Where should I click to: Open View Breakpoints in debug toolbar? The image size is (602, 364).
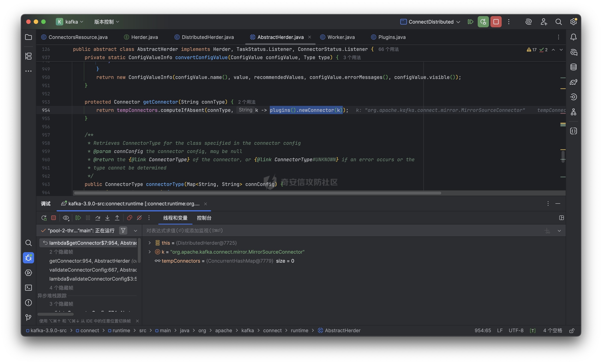tap(130, 218)
